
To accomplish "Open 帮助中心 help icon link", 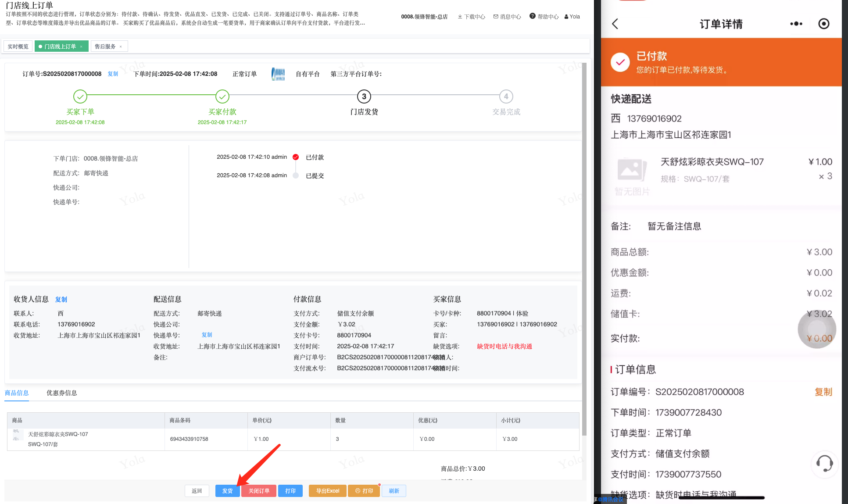I will (544, 17).
